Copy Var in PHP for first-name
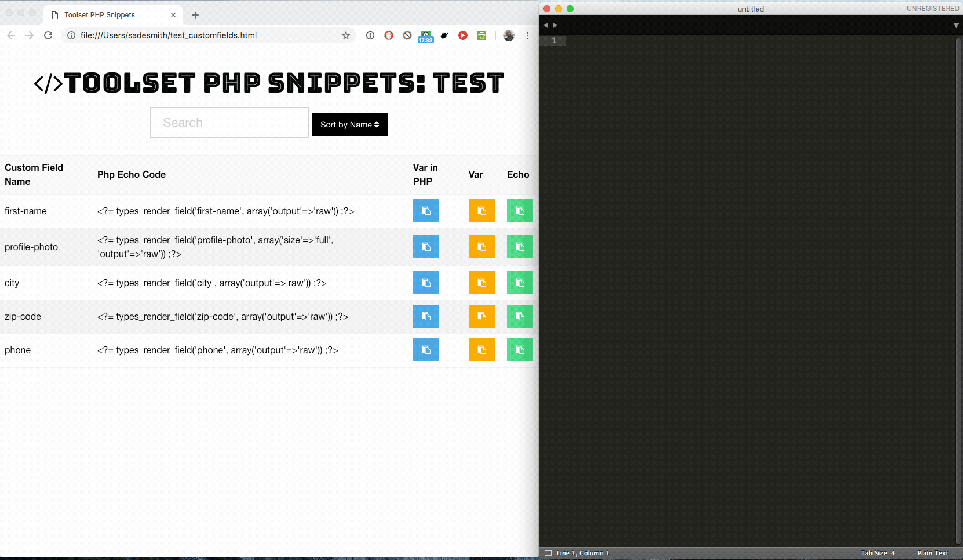 426,211
